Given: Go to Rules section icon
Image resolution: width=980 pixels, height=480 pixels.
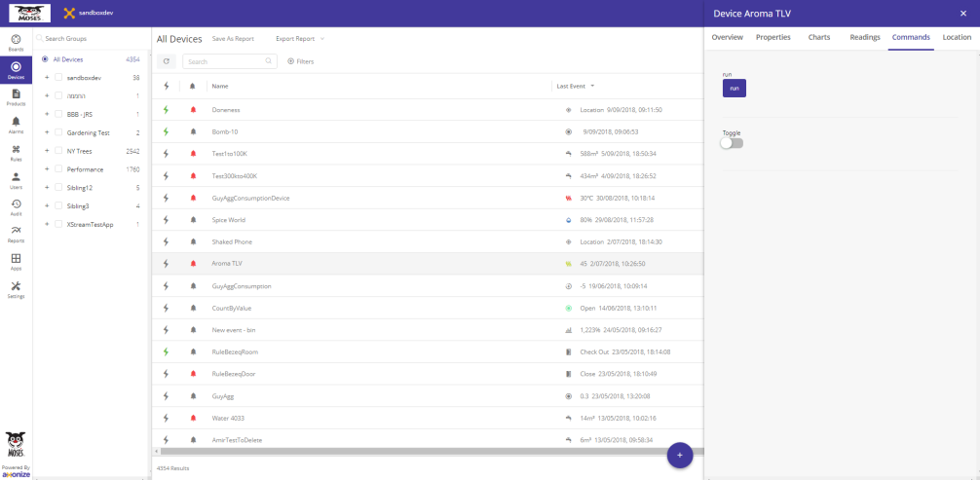Looking at the screenshot, I should coord(16,151).
